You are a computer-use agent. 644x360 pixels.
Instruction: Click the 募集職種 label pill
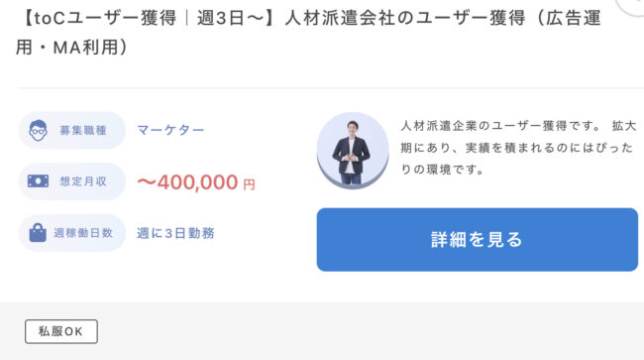(x=72, y=130)
